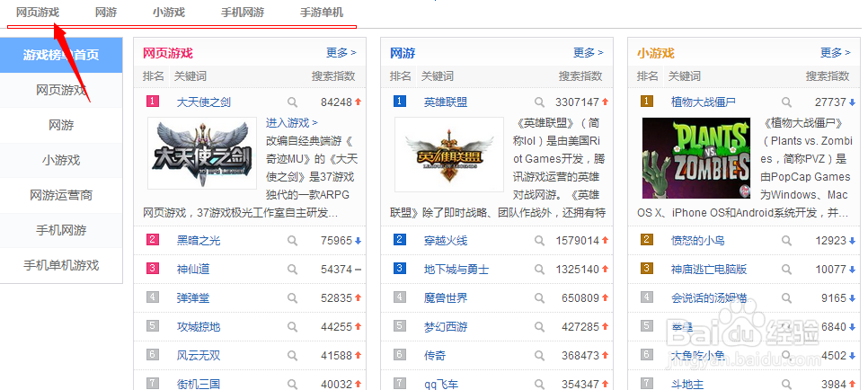Open the 魔兽世界 keyword link
Screen dimensions: 868x390
tap(446, 298)
